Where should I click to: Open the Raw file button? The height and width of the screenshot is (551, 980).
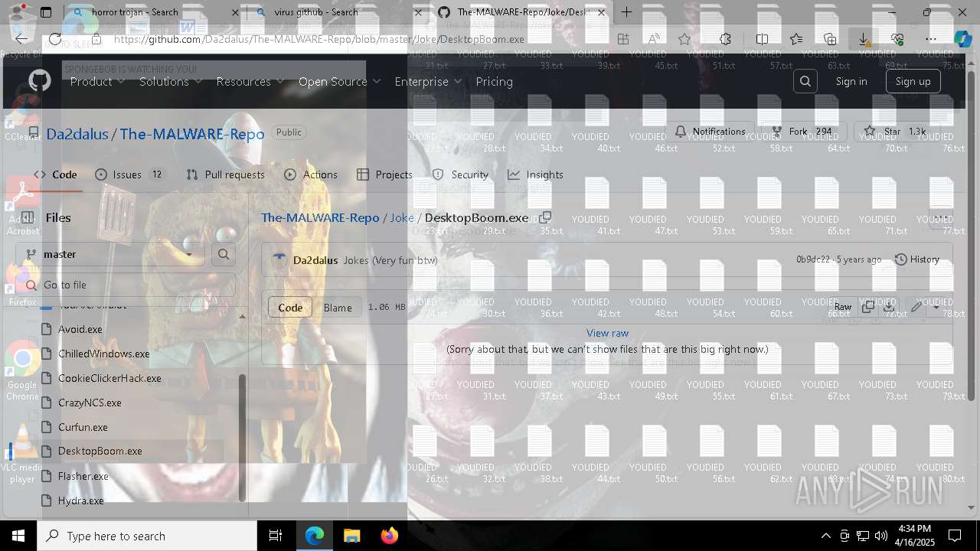(x=842, y=307)
